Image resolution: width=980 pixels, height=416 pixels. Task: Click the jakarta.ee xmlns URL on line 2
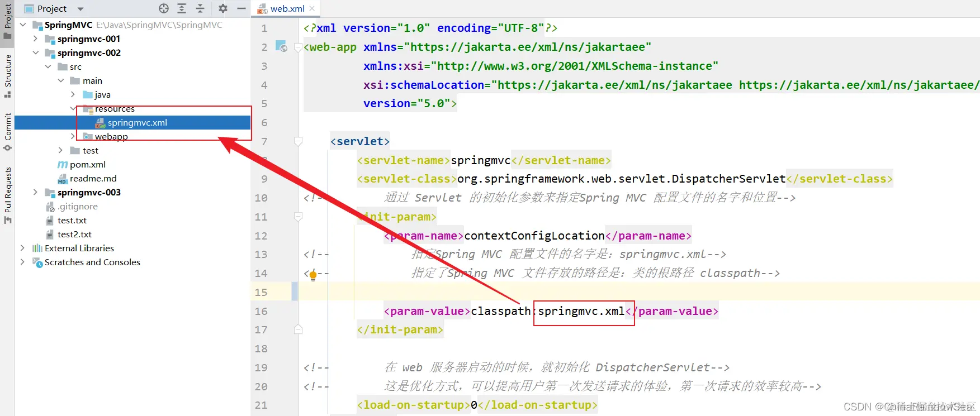point(528,47)
